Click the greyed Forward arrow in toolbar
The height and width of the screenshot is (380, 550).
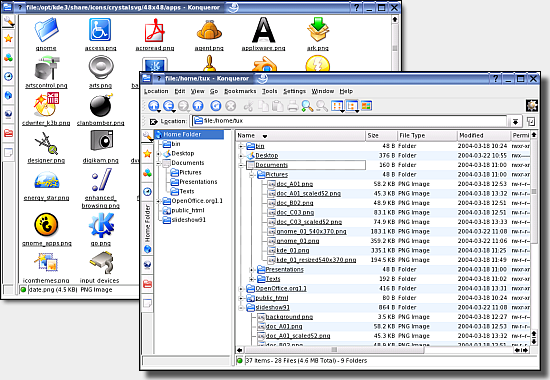tap(183, 106)
